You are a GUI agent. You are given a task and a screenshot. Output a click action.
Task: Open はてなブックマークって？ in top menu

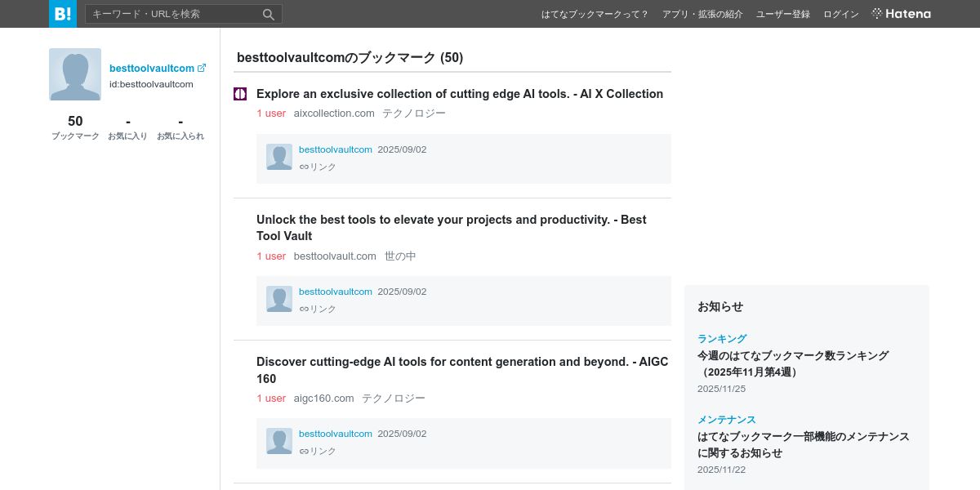[x=595, y=14]
